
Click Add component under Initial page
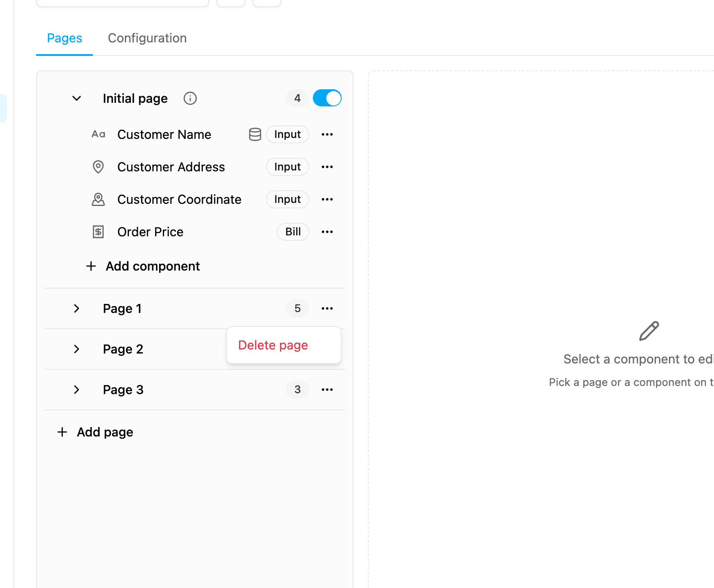[143, 266]
